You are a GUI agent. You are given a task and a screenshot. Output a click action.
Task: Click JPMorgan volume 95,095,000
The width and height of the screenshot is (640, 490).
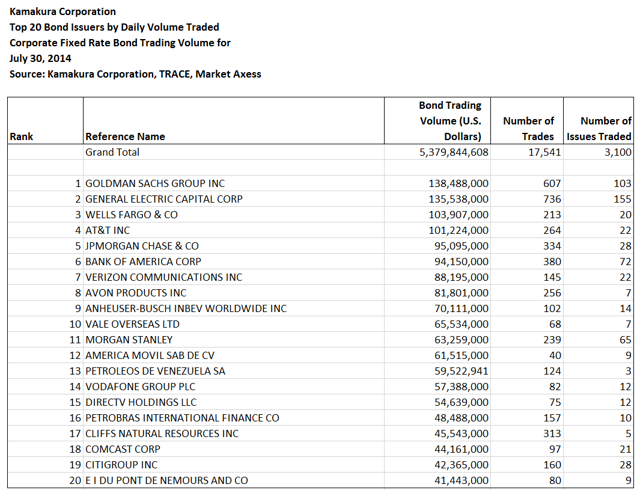tap(461, 246)
